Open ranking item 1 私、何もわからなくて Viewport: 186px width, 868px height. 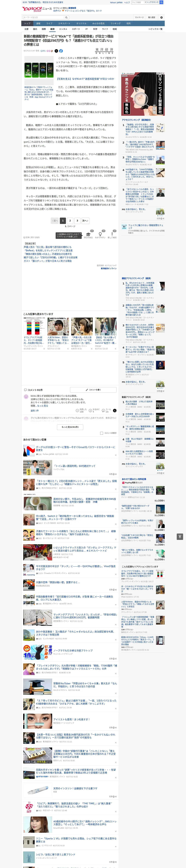[x=140, y=289]
